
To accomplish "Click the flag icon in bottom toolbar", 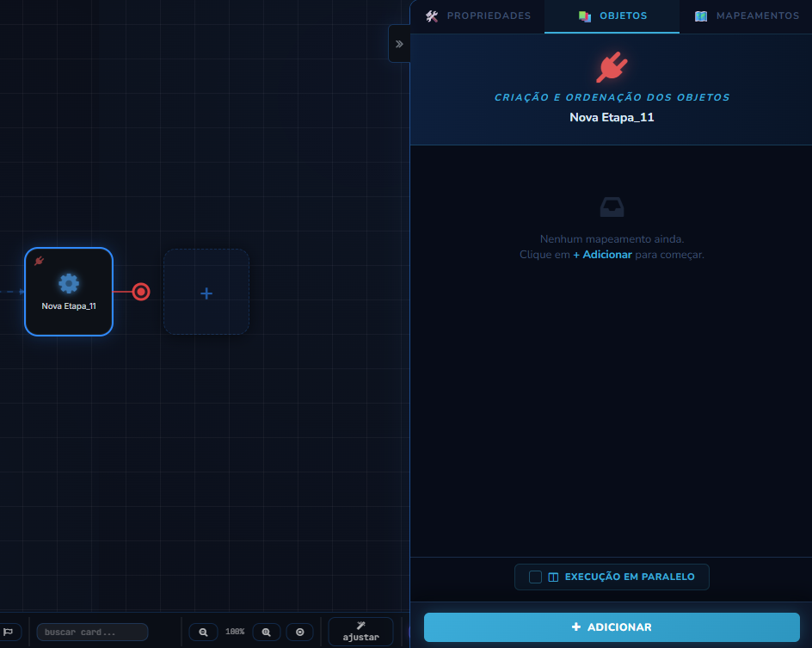I will pos(9,632).
